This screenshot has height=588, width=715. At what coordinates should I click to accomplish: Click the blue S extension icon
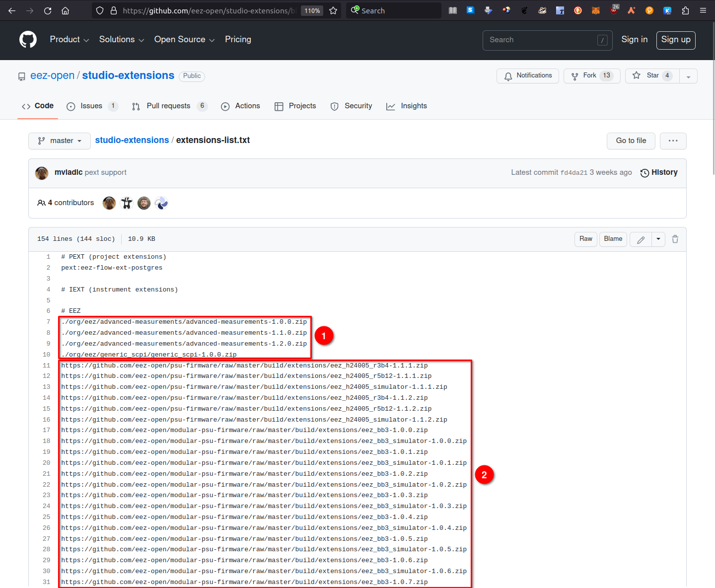(470, 10)
